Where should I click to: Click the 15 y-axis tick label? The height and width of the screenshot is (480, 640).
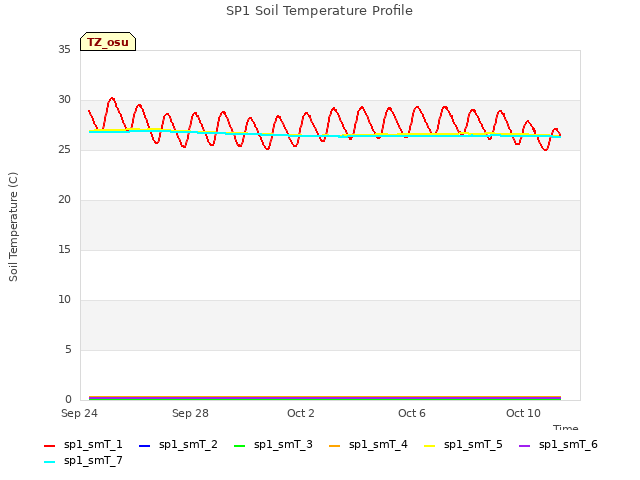coord(64,249)
